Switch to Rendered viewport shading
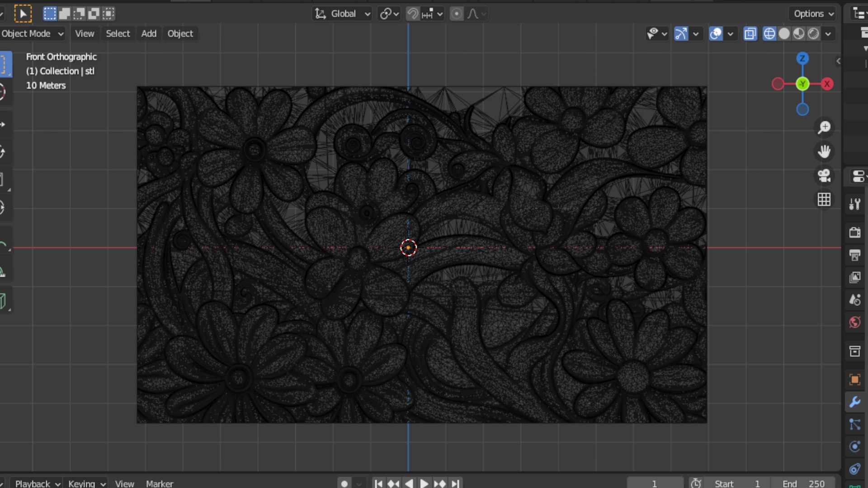The height and width of the screenshot is (488, 868). tap(813, 34)
